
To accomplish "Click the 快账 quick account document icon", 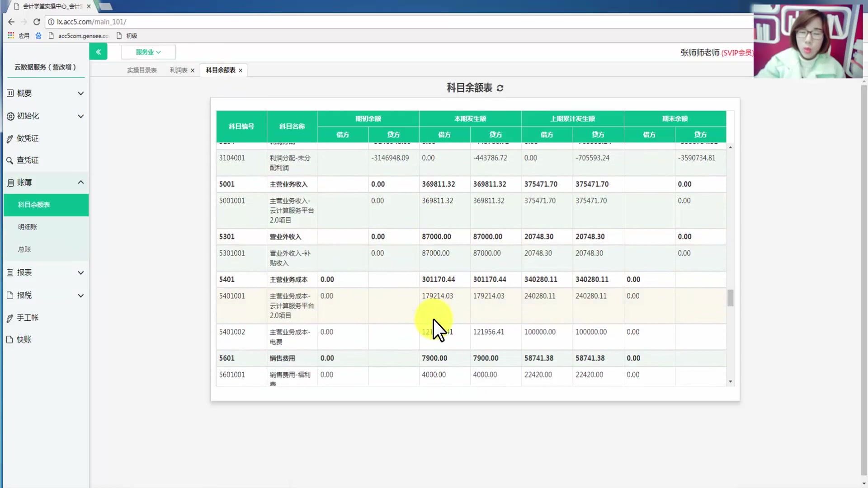I will click(10, 339).
